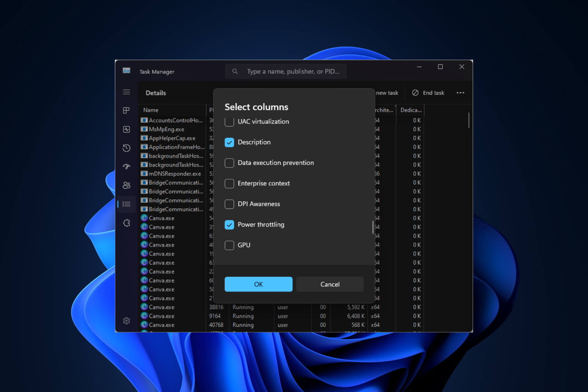Switch to the Performance page icon

tap(126, 129)
